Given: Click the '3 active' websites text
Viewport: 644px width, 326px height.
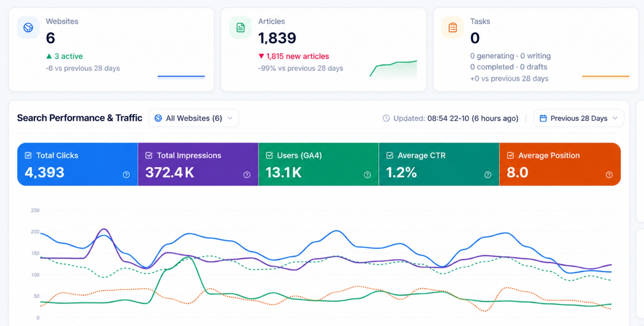Looking at the screenshot, I should (x=69, y=56).
